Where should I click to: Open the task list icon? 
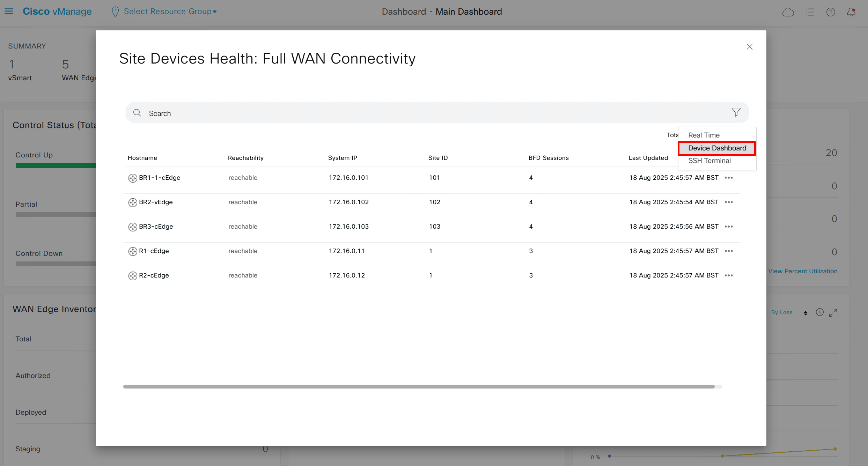click(810, 12)
